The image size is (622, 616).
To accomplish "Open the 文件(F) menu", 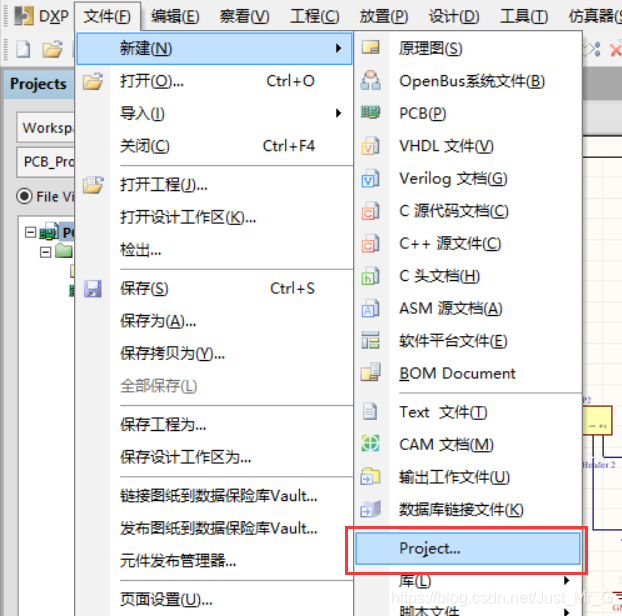I will (107, 16).
